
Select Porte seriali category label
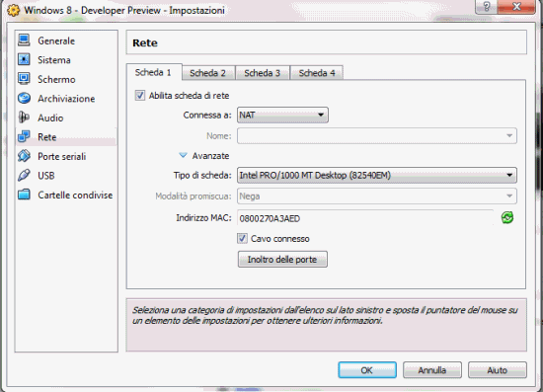(x=61, y=157)
